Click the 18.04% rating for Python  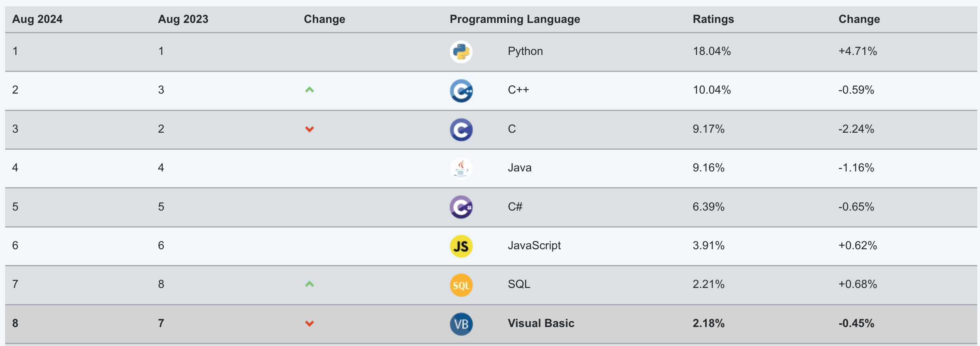pyautogui.click(x=712, y=51)
